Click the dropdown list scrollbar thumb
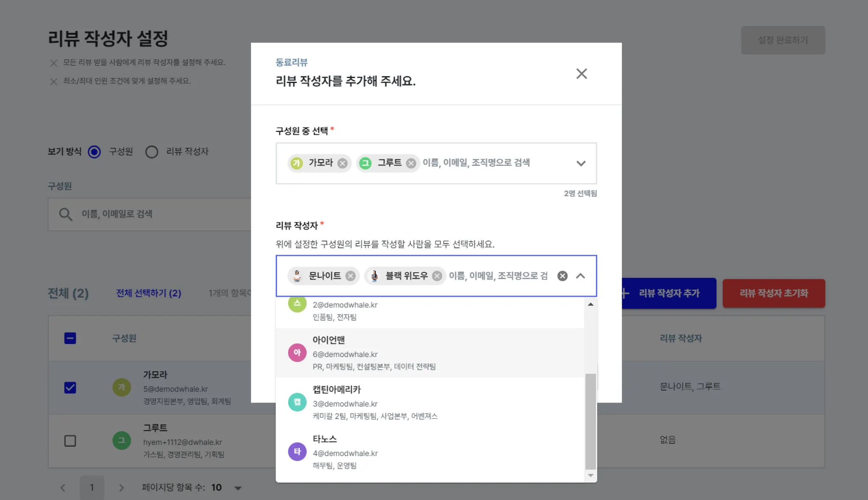This screenshot has height=500, width=868. pos(590,421)
